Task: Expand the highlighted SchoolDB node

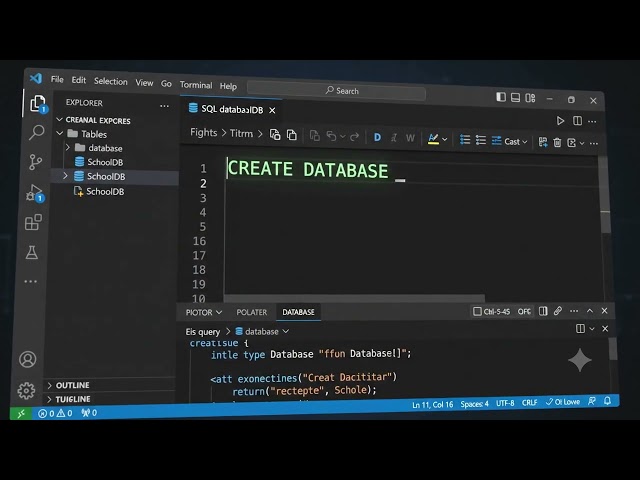Action: pyautogui.click(x=65, y=176)
